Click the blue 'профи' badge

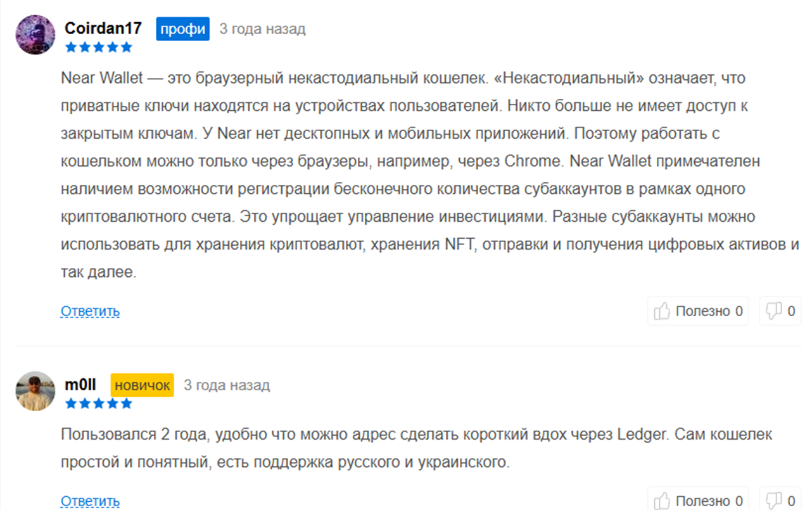[x=182, y=29]
